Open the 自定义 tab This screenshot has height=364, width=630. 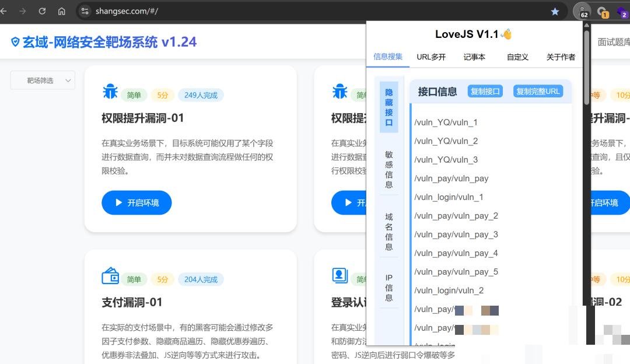click(x=517, y=57)
